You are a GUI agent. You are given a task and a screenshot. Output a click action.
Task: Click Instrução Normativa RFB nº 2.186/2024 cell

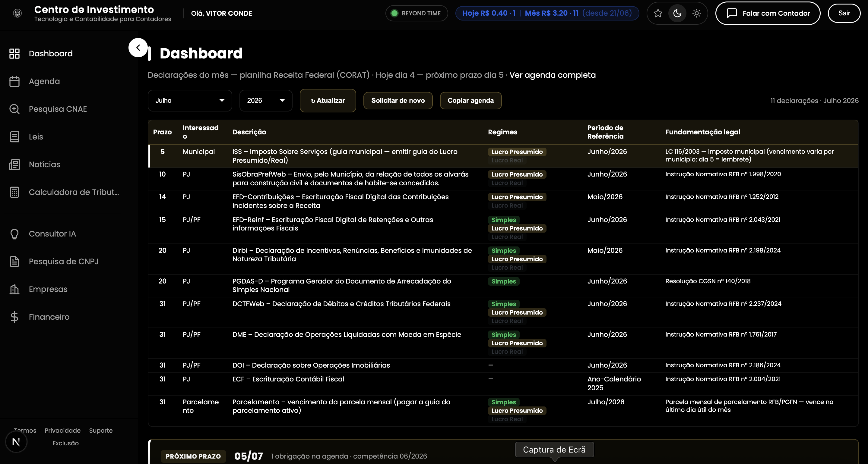[x=723, y=365]
